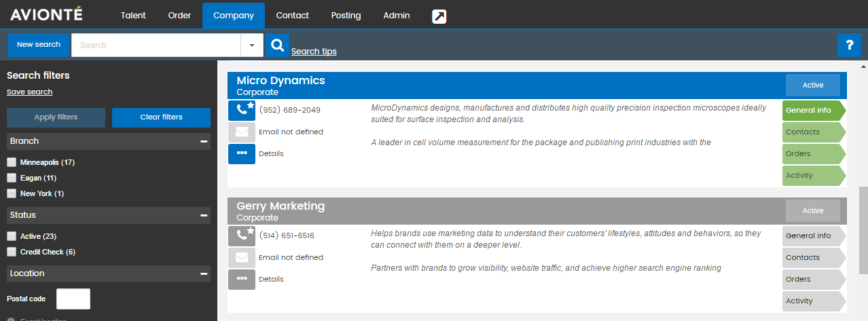Open Micro Dynamics General info tab
The image size is (868, 321).
click(x=814, y=110)
